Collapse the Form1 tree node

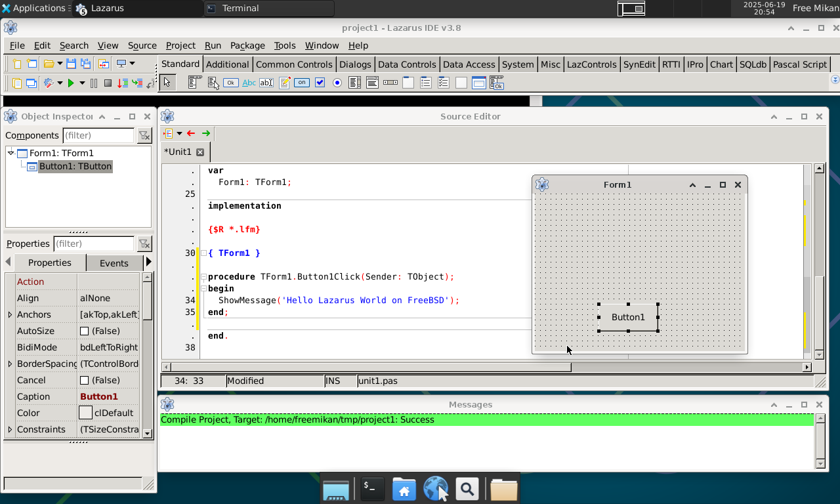11,153
